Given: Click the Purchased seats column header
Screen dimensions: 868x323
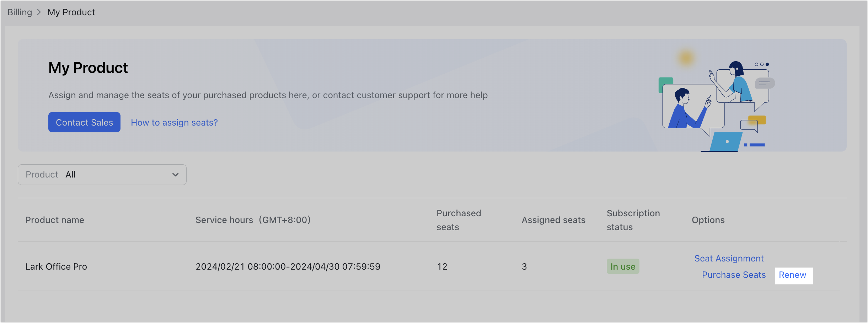Looking at the screenshot, I should (x=459, y=220).
